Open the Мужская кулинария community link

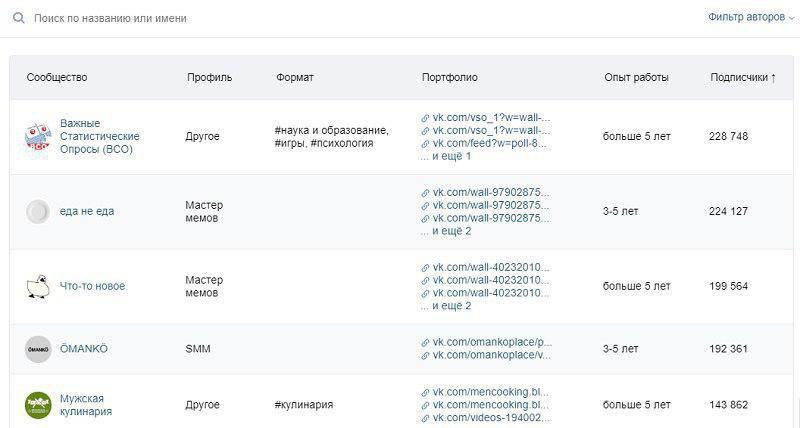pyautogui.click(x=86, y=405)
